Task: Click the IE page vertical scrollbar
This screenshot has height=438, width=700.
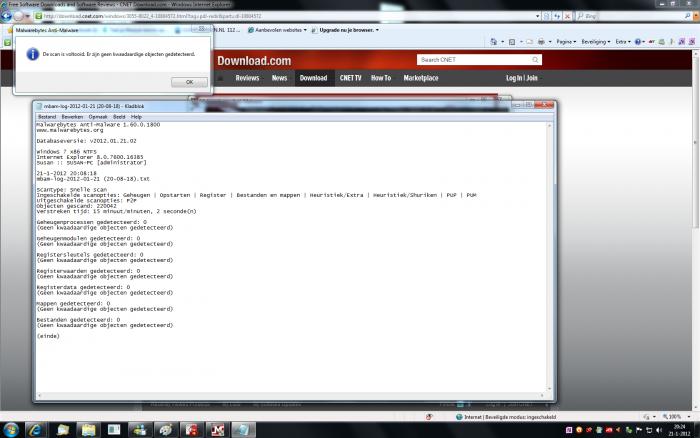Action: tap(696, 230)
